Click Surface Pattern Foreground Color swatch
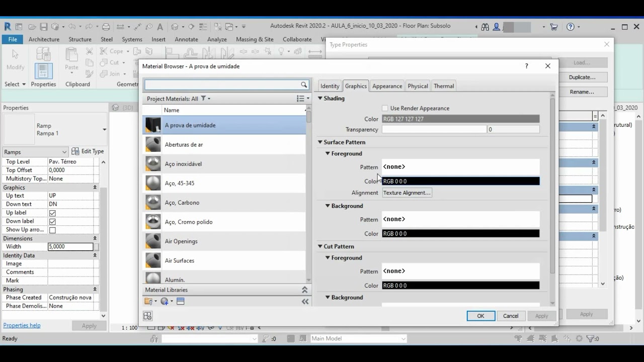 click(460, 181)
